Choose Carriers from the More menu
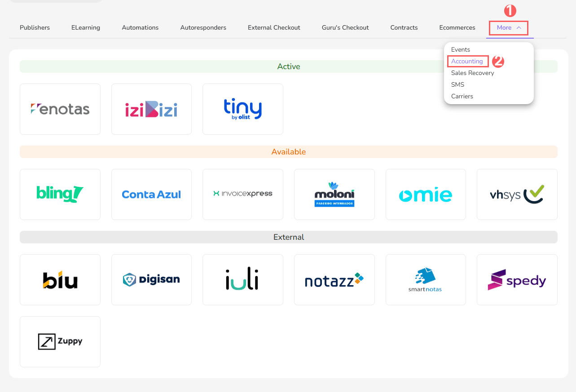Screen dimensions: 576x392 click(x=462, y=96)
